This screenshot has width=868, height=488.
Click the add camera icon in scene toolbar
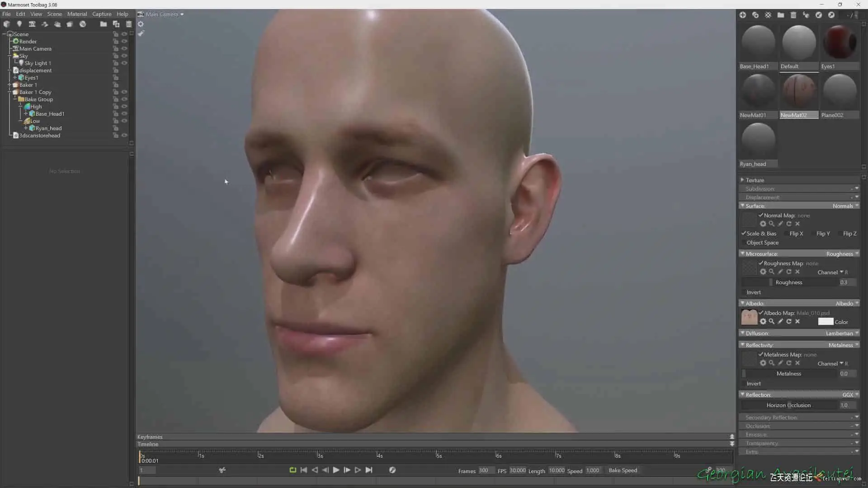(x=32, y=24)
